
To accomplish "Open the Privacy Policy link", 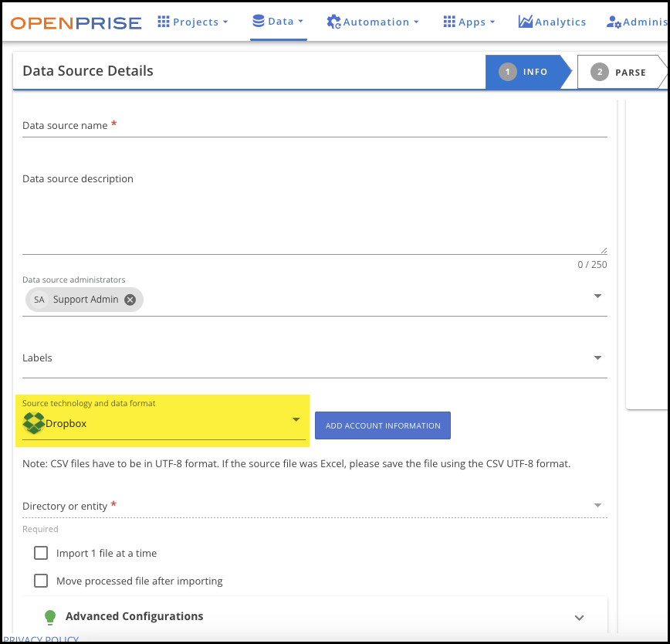I will pos(41,639).
